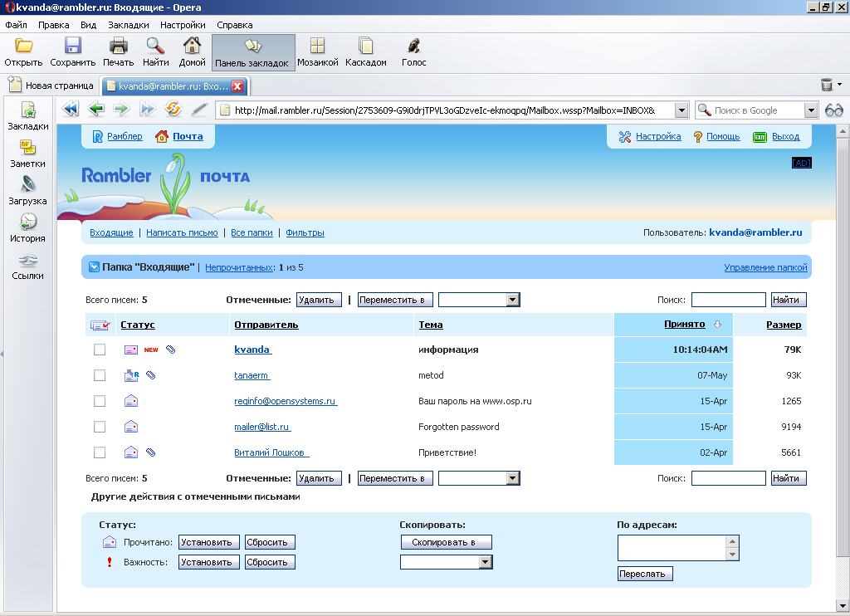Open the Ссылки links panel icon

tap(27, 261)
